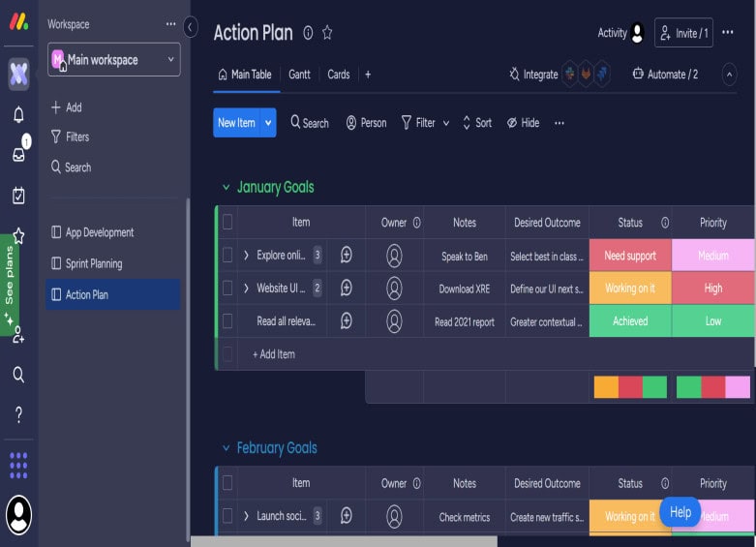Check the Read all releva.. row checkbox
This screenshot has height=547, width=756.
pos(227,320)
